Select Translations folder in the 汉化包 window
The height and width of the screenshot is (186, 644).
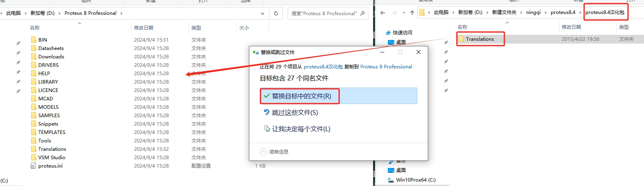coord(480,39)
